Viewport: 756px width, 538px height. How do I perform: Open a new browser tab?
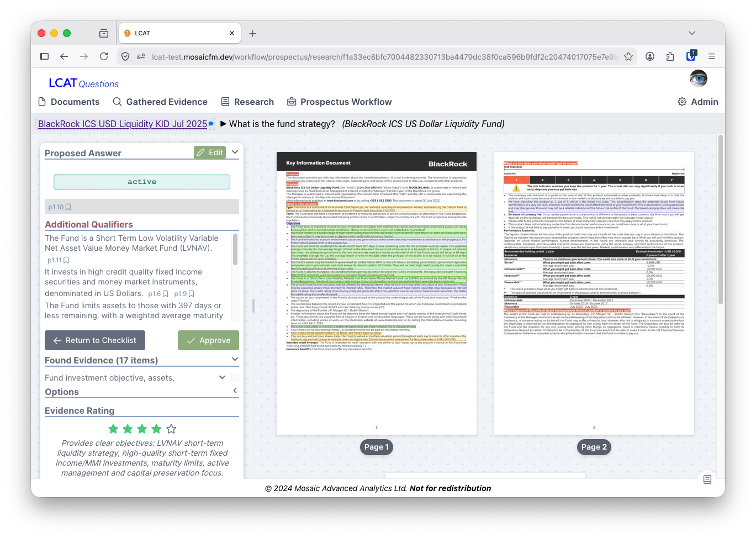point(252,33)
